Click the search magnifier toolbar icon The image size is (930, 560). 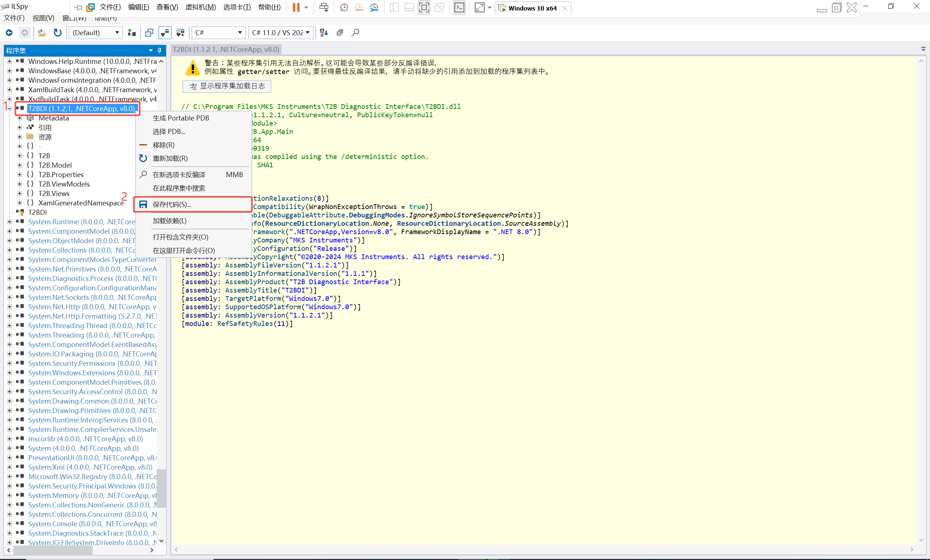[x=355, y=33]
